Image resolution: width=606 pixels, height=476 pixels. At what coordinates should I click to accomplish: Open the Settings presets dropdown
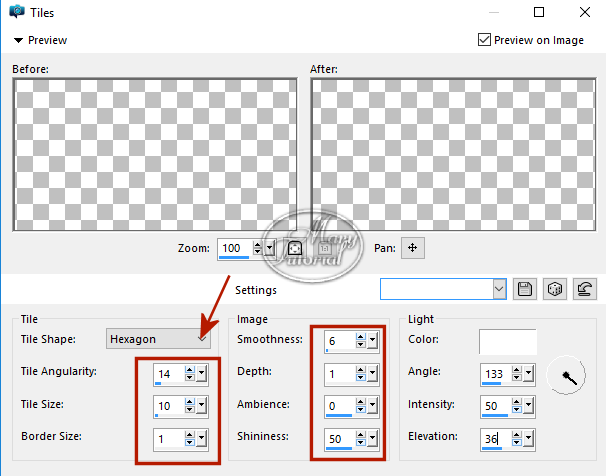[x=500, y=289]
